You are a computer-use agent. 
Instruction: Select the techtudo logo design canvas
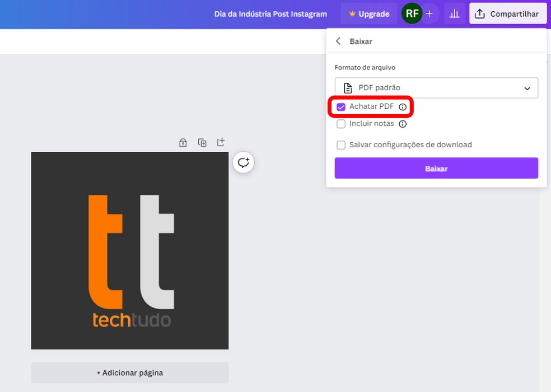tap(130, 251)
